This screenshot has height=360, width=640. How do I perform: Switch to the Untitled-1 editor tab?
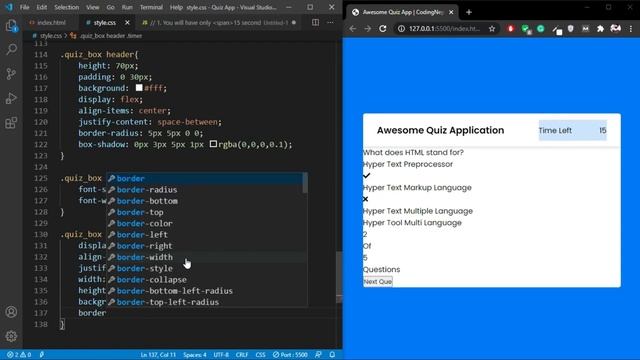click(219, 23)
